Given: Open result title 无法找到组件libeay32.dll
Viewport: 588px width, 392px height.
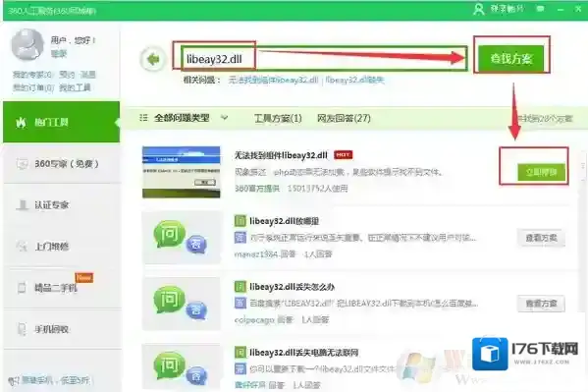Looking at the screenshot, I should [281, 155].
